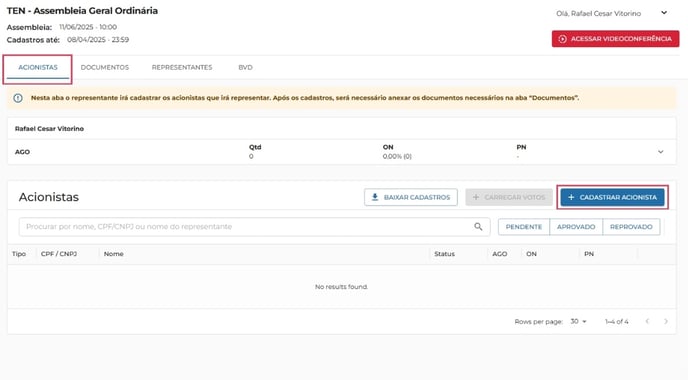Go to previous page arrow
The height and width of the screenshot is (380, 688).
647,322
